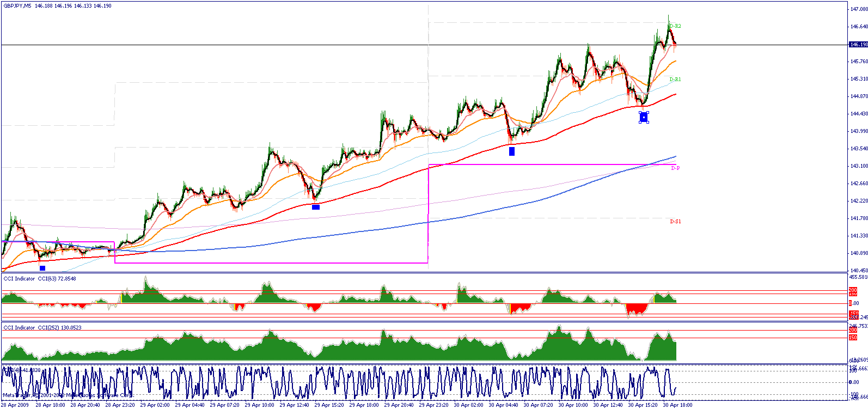Click the 28 Apr 23:20 time label

click(x=120, y=405)
